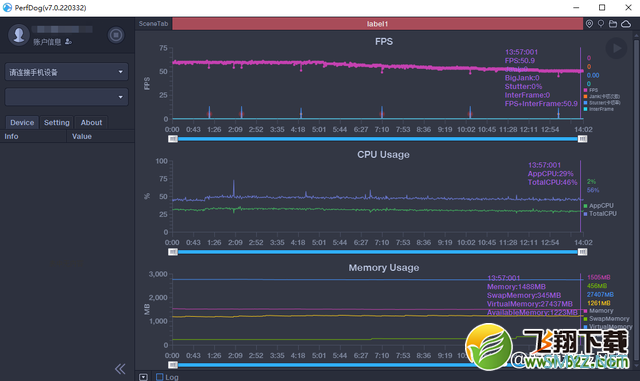The height and width of the screenshot is (381, 640).
Task: Click the PerfDog logo in the title bar
Action: 7,7
